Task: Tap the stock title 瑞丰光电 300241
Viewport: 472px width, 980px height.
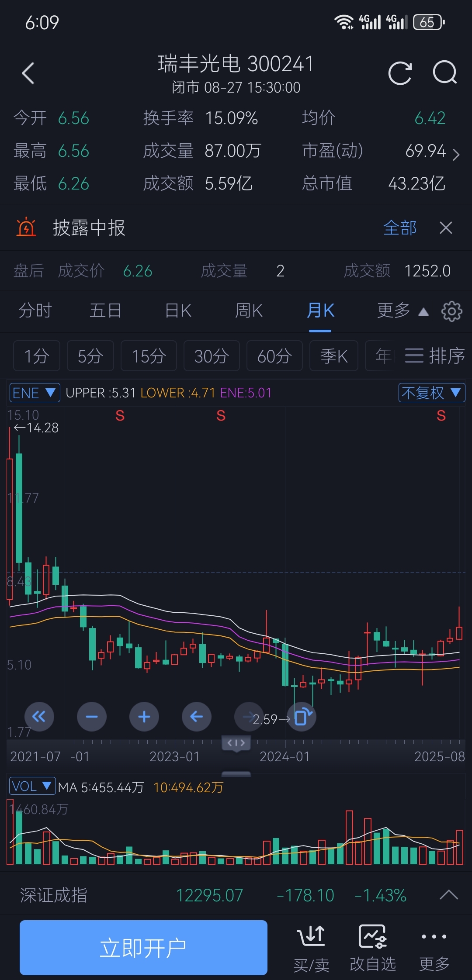Action: pos(236,64)
